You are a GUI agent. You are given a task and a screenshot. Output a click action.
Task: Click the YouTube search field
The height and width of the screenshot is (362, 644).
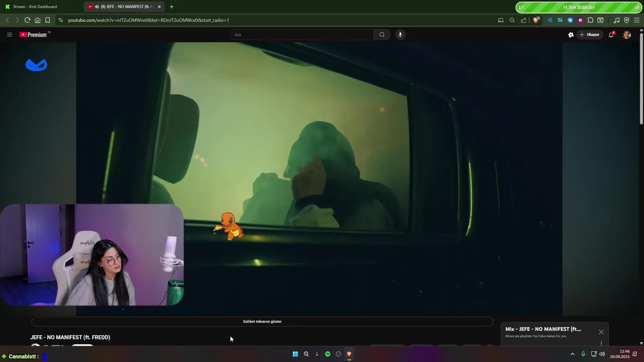tap(302, 35)
